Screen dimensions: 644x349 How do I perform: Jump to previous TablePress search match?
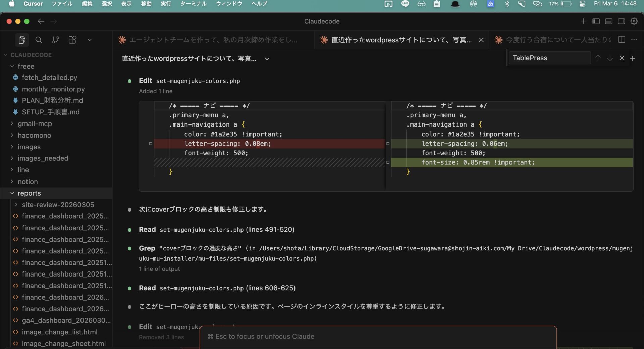[x=598, y=58]
